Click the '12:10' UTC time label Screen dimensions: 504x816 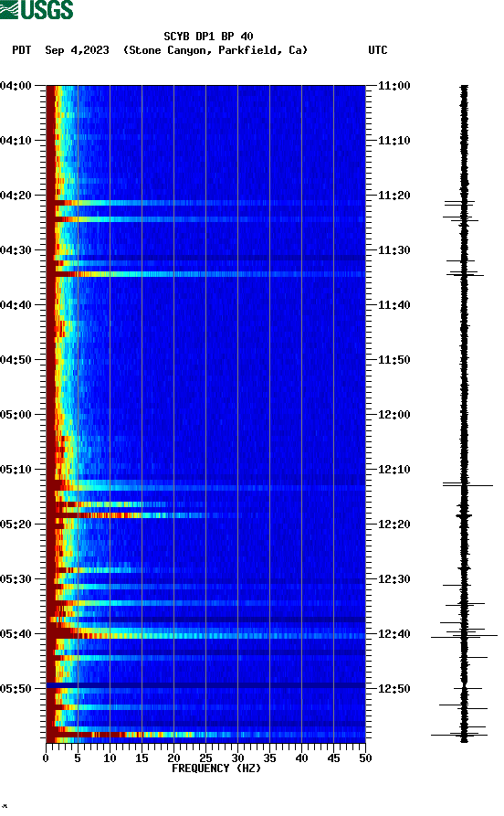click(394, 470)
